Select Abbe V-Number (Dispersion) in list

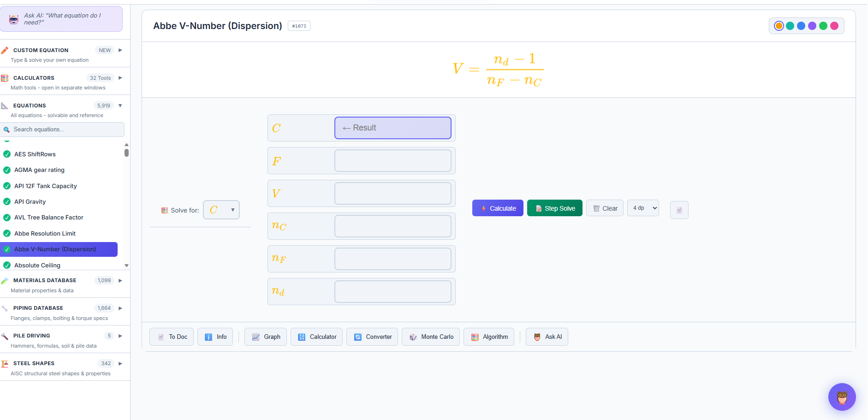[59, 249]
